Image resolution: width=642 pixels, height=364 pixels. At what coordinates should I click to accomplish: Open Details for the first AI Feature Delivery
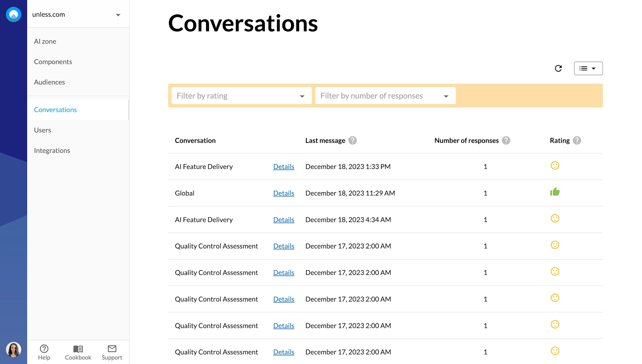283,166
